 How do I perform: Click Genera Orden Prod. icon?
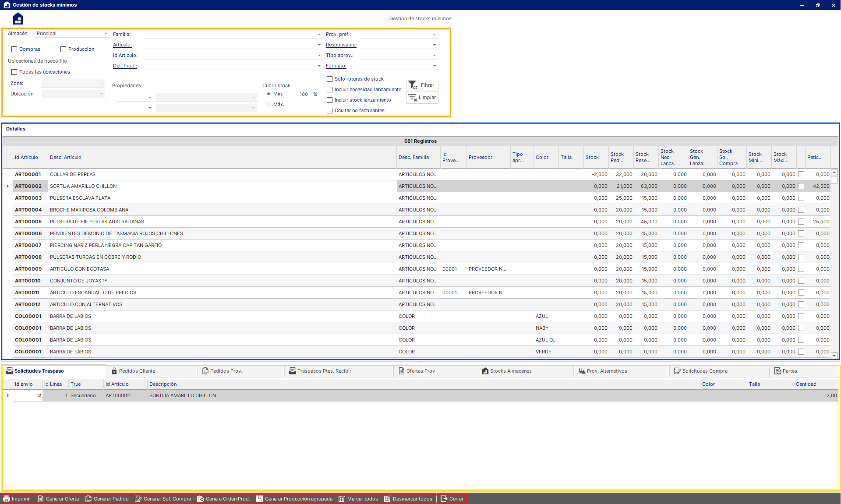click(201, 499)
